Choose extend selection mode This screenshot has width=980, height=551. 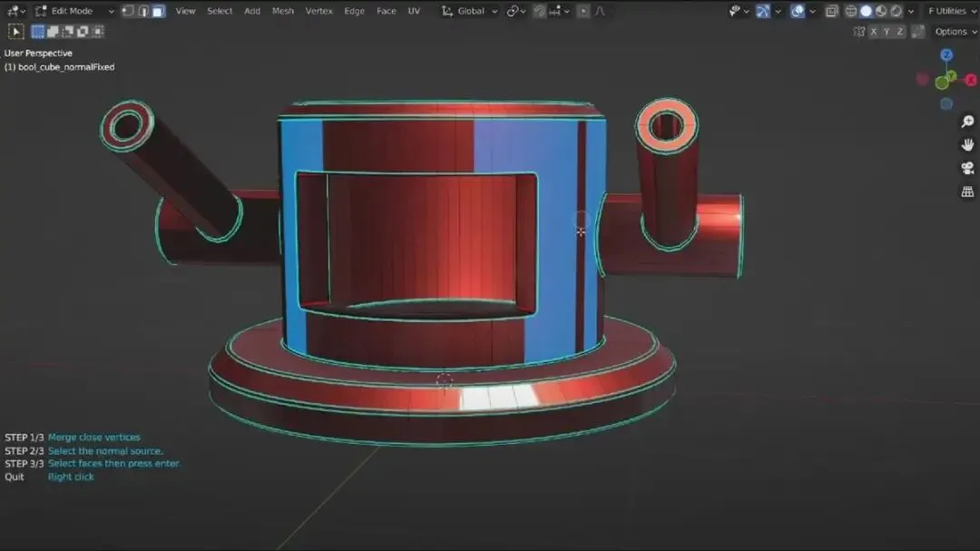(x=53, y=31)
